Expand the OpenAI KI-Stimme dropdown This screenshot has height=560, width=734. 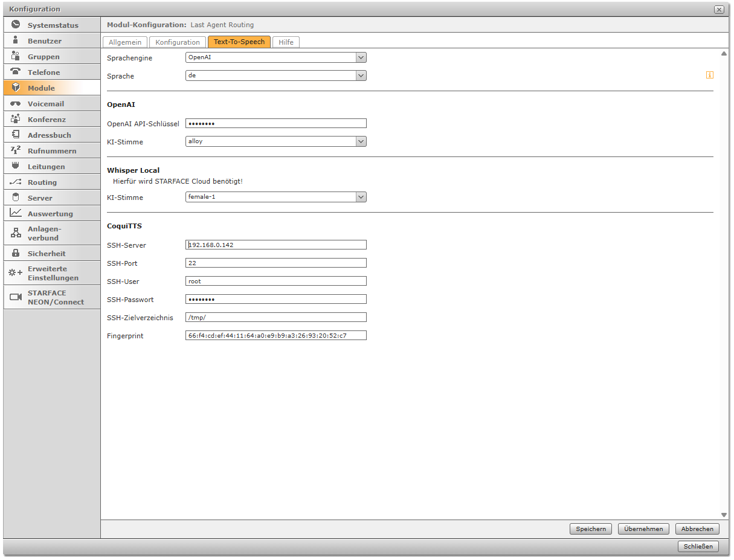(361, 141)
